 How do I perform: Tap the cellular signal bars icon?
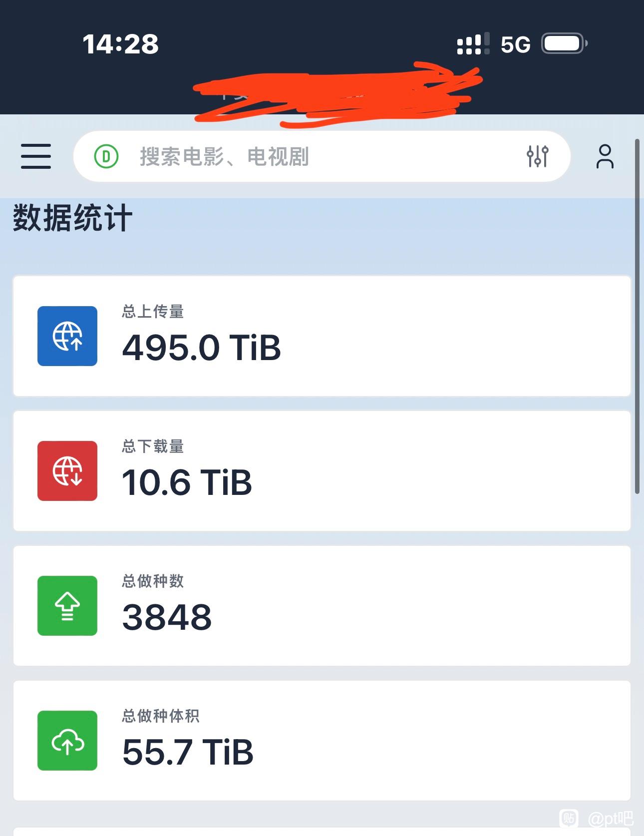473,44
